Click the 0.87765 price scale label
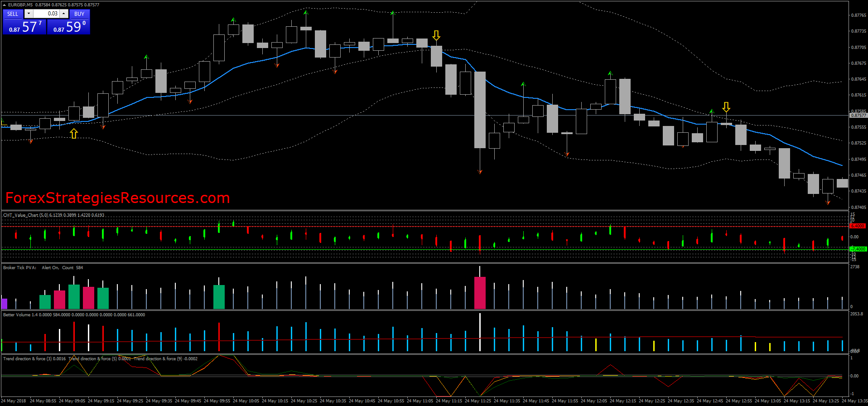Image resolution: width=868 pixels, height=406 pixels. [859, 15]
